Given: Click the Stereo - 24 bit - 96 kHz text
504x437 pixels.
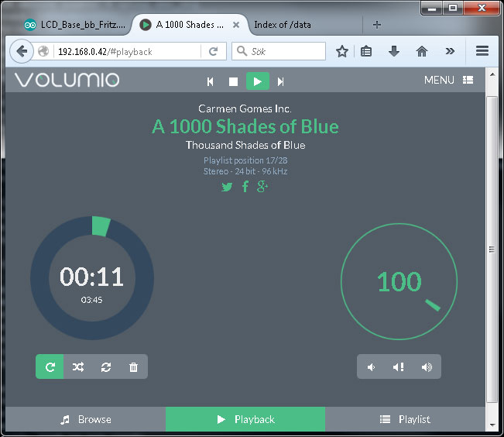Looking at the screenshot, I should click(245, 171).
